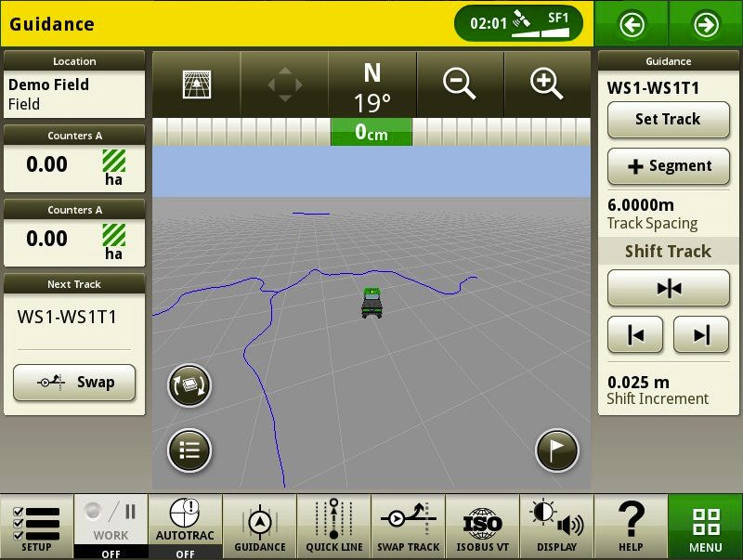The width and height of the screenshot is (743, 560).
Task: Collapse the Next Track panel
Action: 74,284
